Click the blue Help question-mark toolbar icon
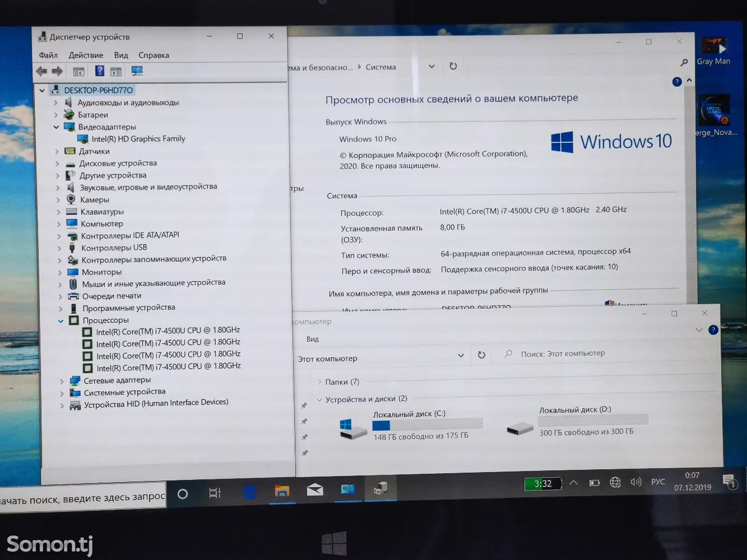This screenshot has width=747, height=560. (99, 71)
